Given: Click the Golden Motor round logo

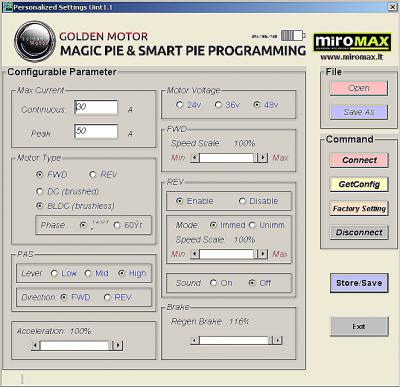Looking at the screenshot, I should point(35,41).
